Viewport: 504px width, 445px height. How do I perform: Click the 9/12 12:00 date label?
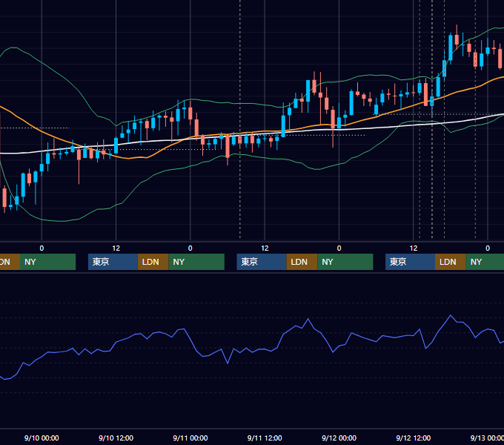coord(414,438)
